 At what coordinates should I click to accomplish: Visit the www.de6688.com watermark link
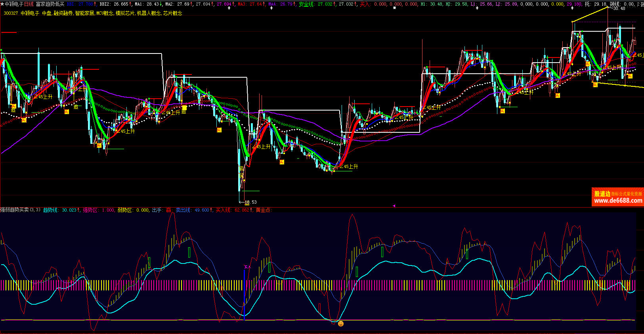click(618, 201)
